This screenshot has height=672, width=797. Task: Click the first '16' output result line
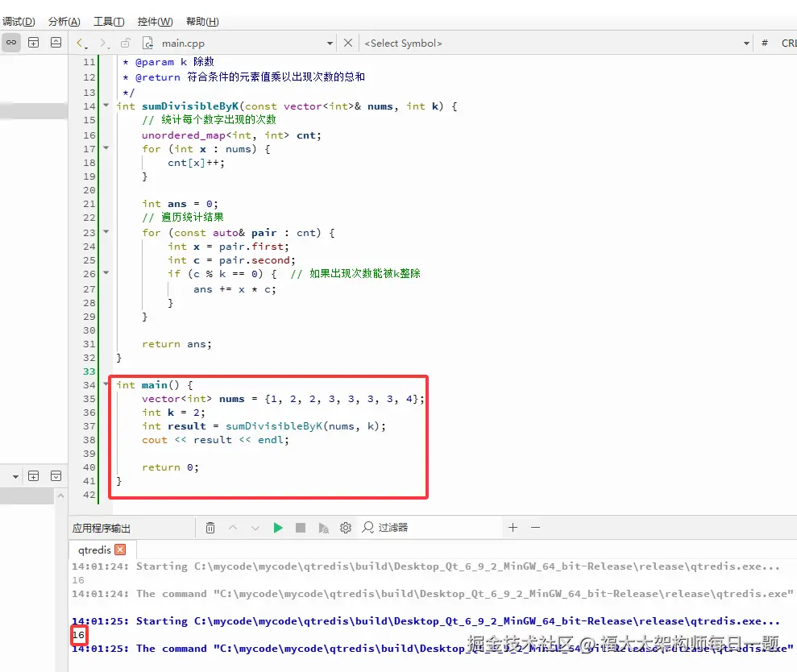[x=78, y=580]
